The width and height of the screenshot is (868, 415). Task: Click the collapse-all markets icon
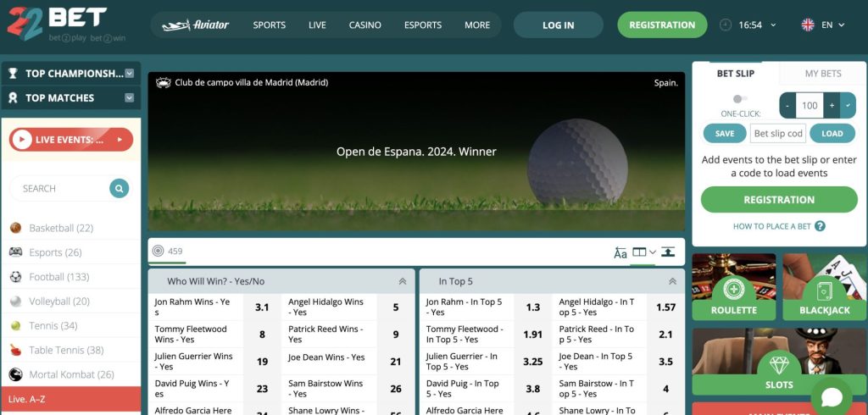(x=669, y=252)
